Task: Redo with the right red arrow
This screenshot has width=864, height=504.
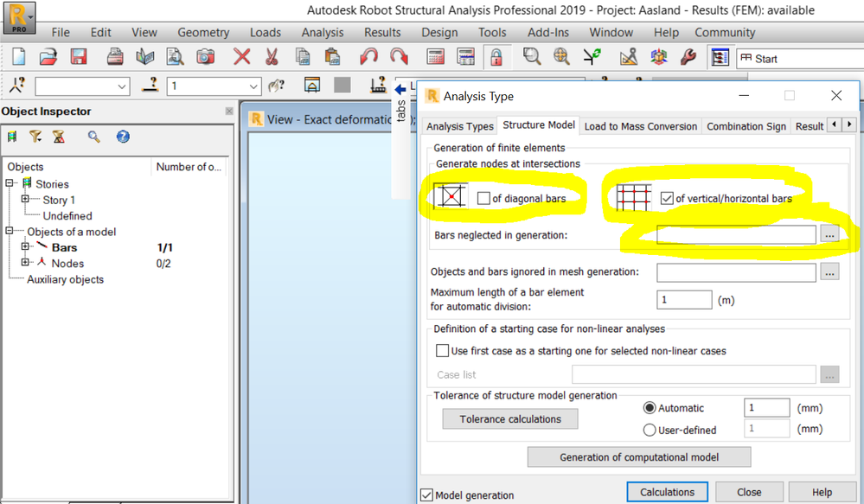Action: tap(399, 57)
